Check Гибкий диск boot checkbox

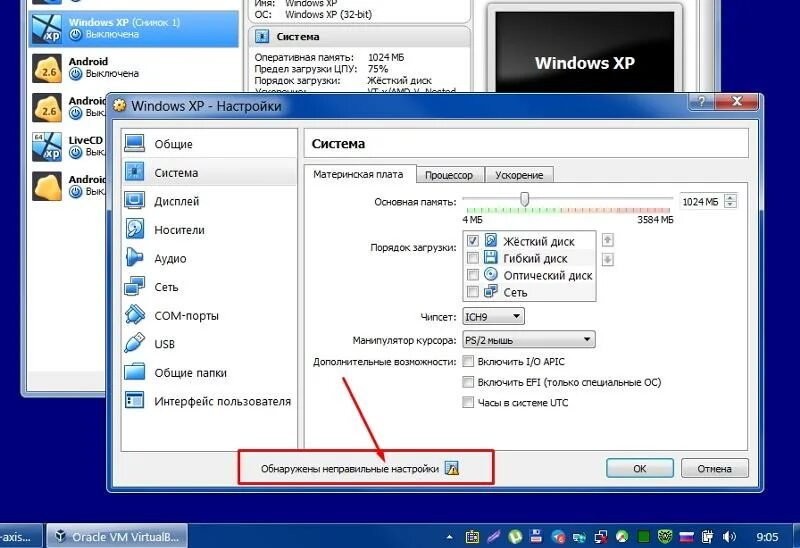(x=473, y=258)
